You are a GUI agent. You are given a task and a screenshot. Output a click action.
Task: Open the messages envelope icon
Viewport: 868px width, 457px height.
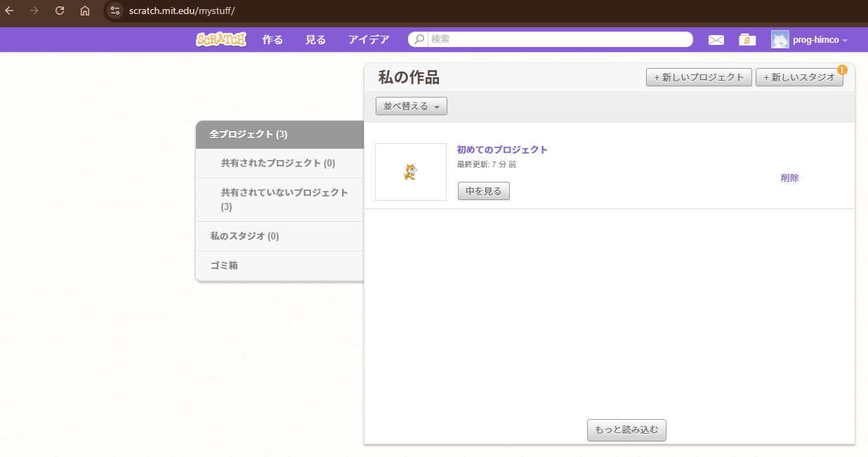pyautogui.click(x=716, y=40)
